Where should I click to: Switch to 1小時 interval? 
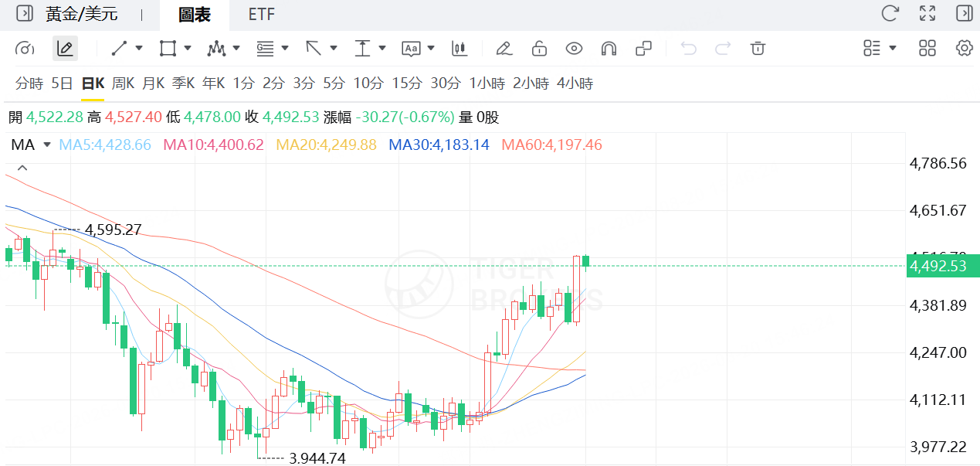point(487,83)
